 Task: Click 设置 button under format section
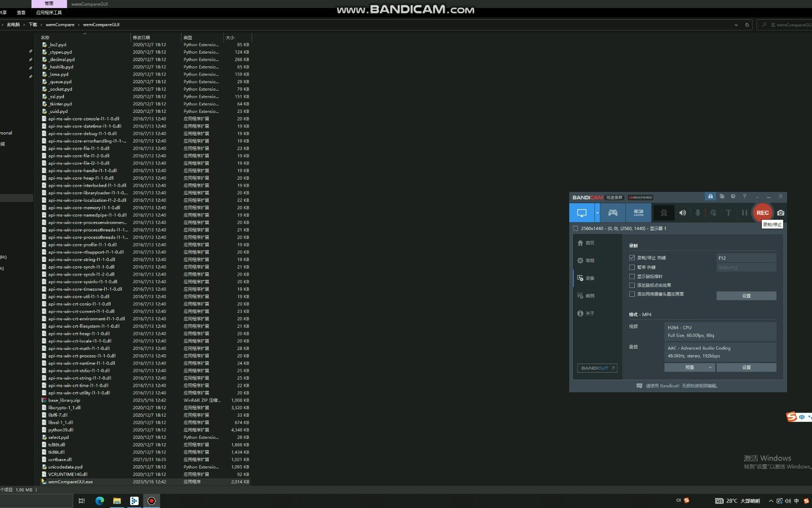tap(746, 367)
